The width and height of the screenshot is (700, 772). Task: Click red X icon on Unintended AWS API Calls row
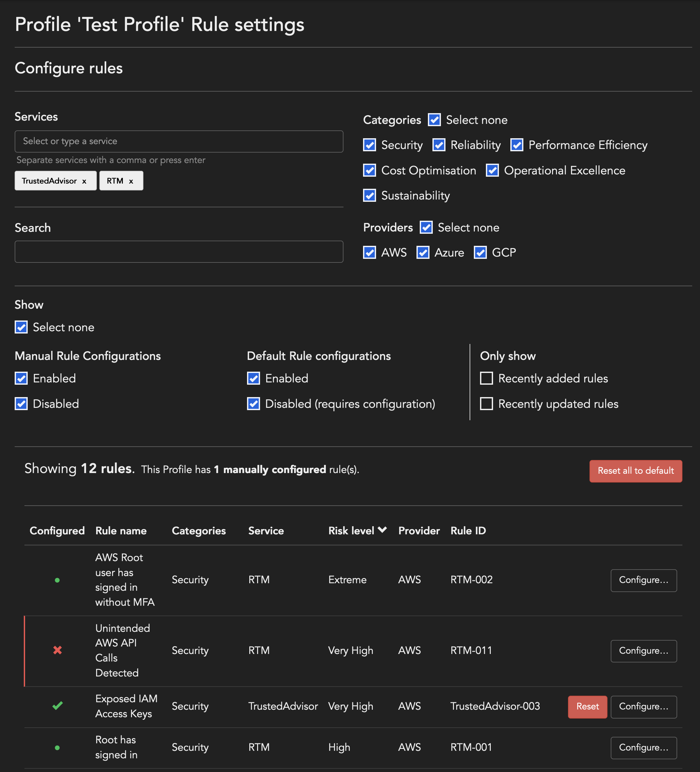[x=57, y=650]
